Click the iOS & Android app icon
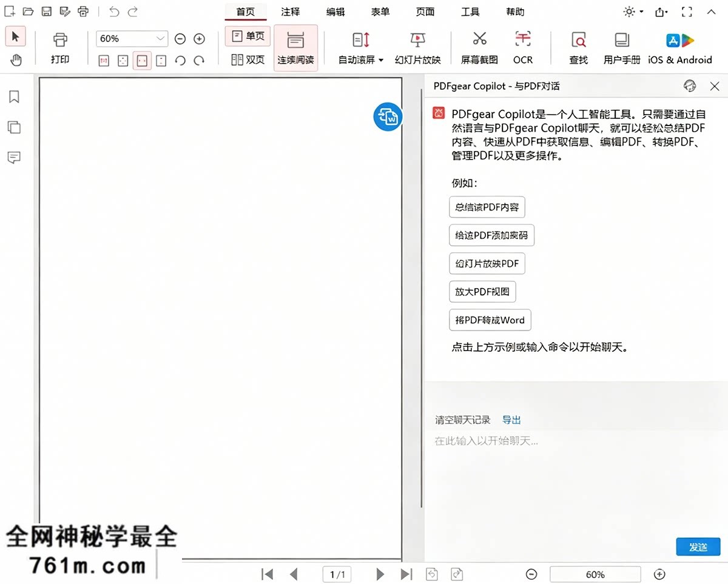 [680, 48]
